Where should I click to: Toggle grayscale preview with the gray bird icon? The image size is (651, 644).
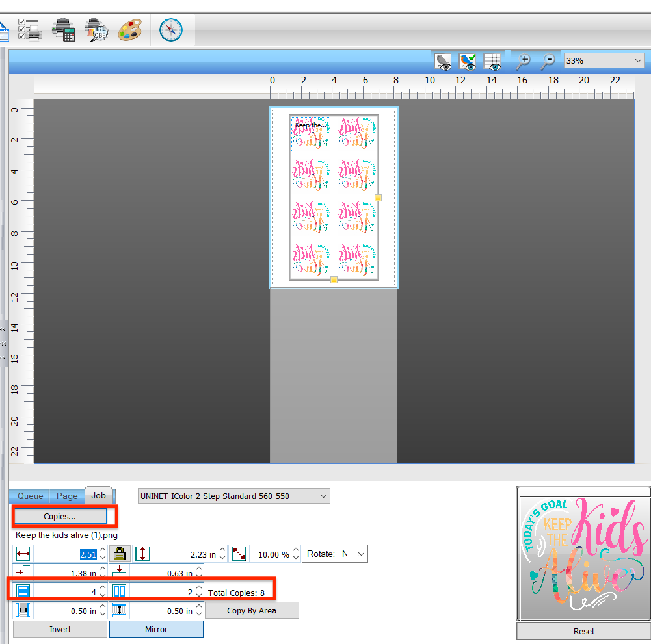pos(443,60)
